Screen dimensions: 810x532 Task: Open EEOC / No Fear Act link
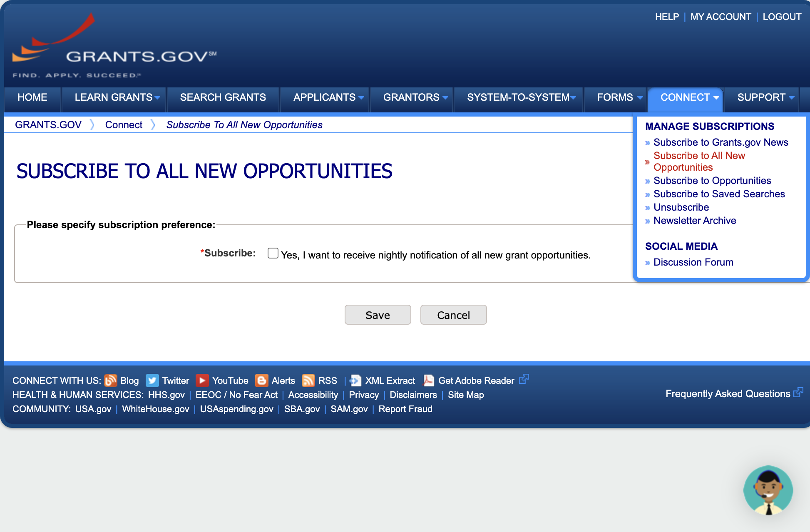[236, 395]
